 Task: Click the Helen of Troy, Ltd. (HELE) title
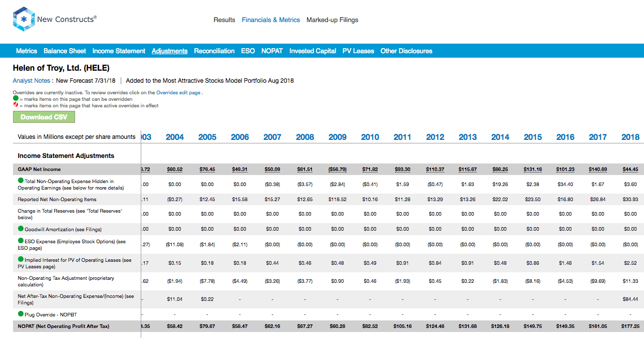pos(61,68)
